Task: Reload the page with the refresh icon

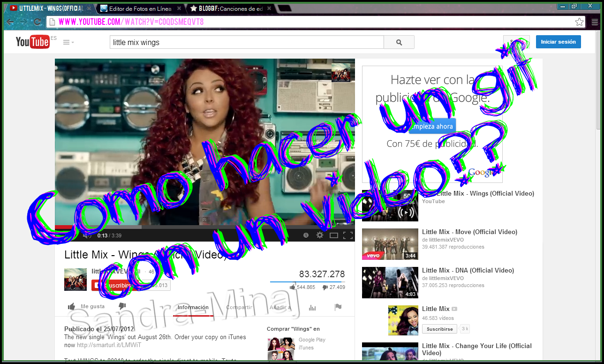Action: pos(38,22)
